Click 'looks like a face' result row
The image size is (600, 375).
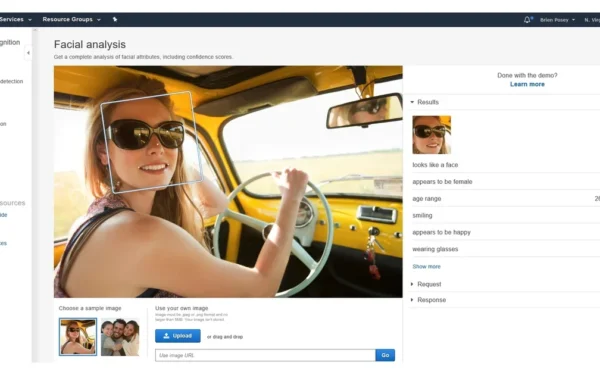[506, 165]
